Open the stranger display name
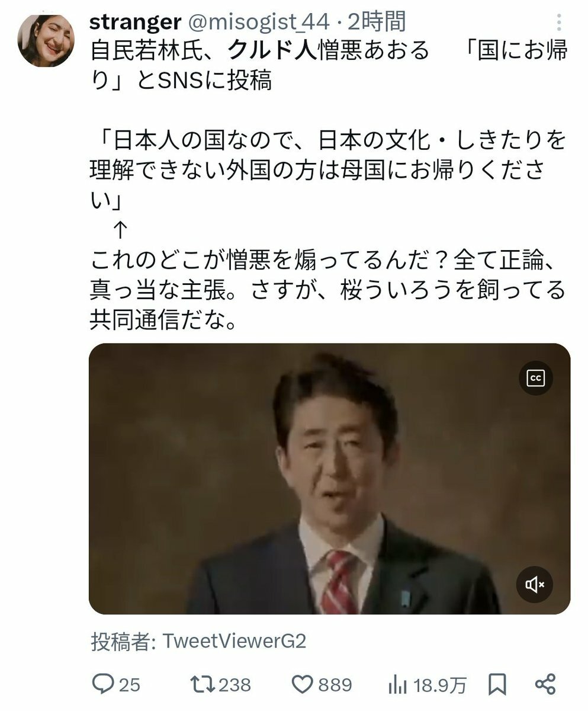 tap(136, 22)
